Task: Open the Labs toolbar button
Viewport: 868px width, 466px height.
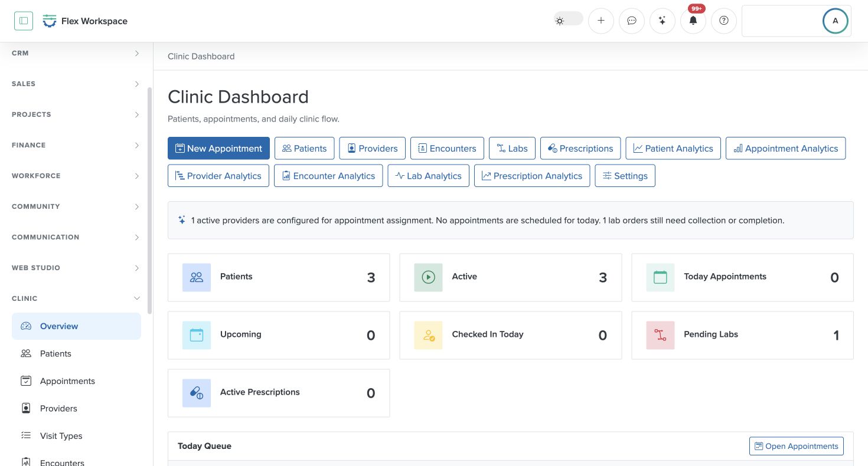Action: click(x=512, y=148)
